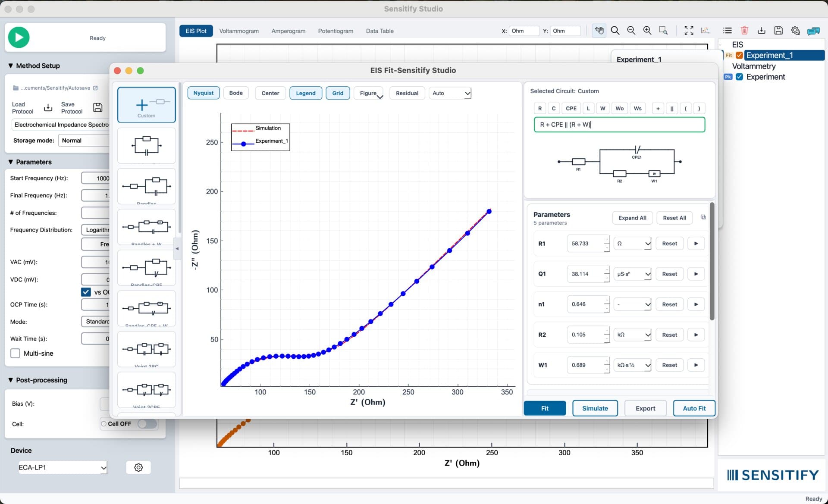
Task: Open Q1 unit dropdown µS·sⁿ
Action: click(632, 274)
